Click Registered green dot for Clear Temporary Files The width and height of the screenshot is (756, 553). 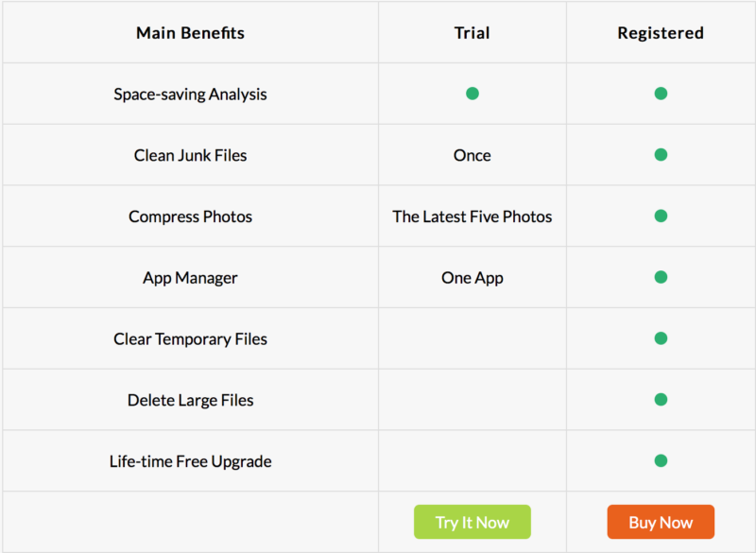click(661, 338)
